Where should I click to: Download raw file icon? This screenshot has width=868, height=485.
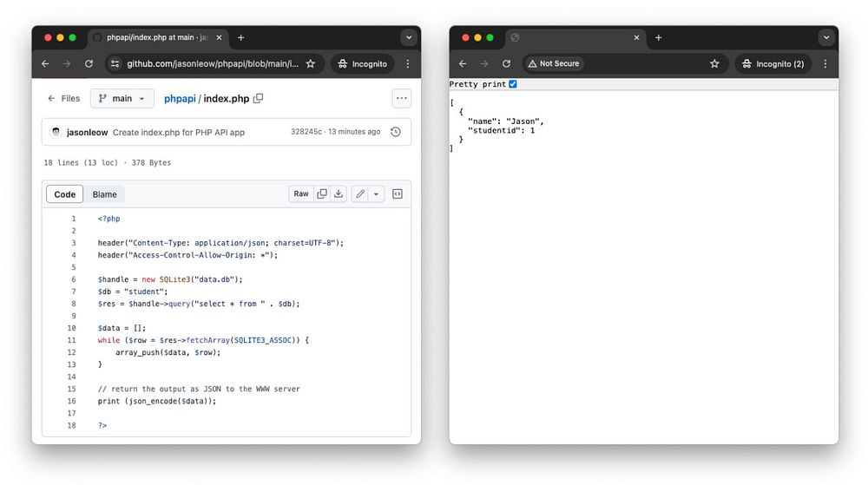pyautogui.click(x=339, y=193)
